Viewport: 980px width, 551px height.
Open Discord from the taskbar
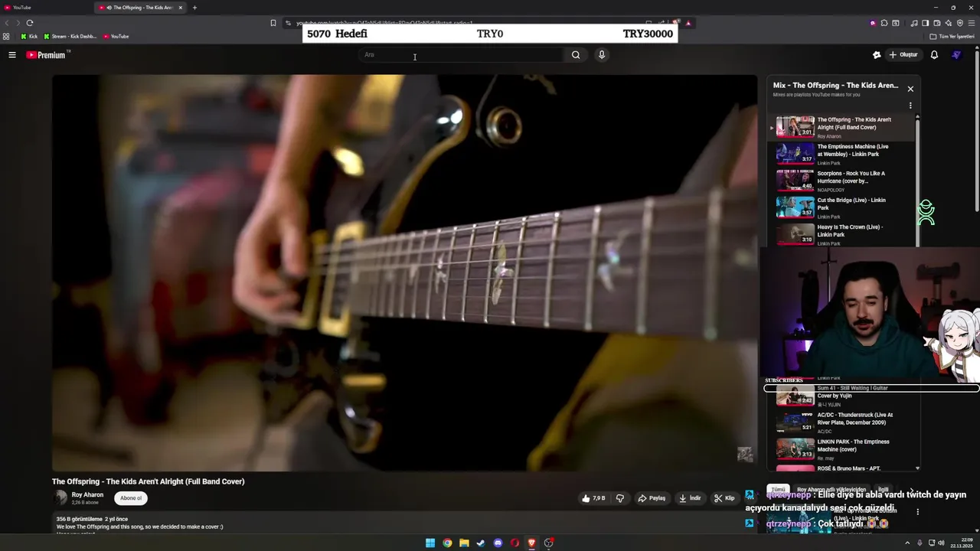[498, 543]
